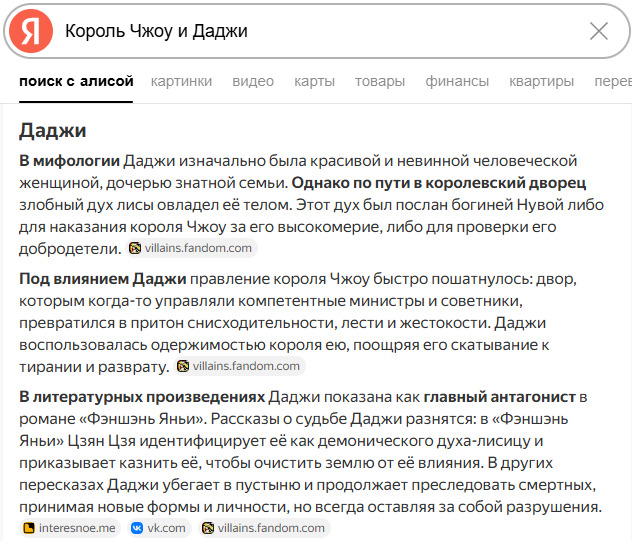Select the "поиск с алисой" tab
Image resolution: width=632 pixels, height=541 pixels.
(x=76, y=81)
